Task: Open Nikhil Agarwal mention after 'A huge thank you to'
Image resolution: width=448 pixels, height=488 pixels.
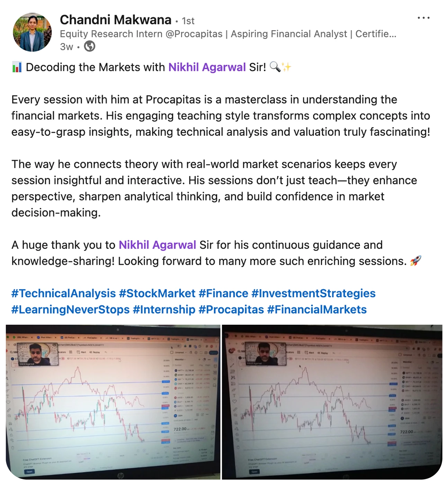Action: click(x=158, y=245)
